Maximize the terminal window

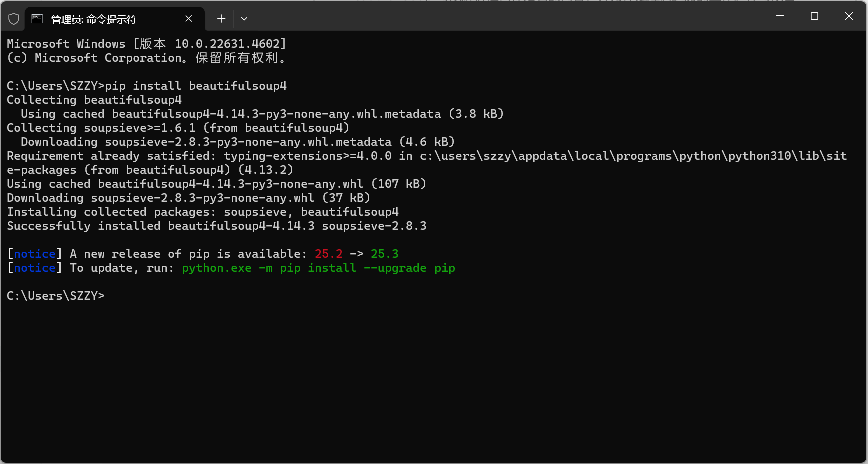click(x=814, y=16)
